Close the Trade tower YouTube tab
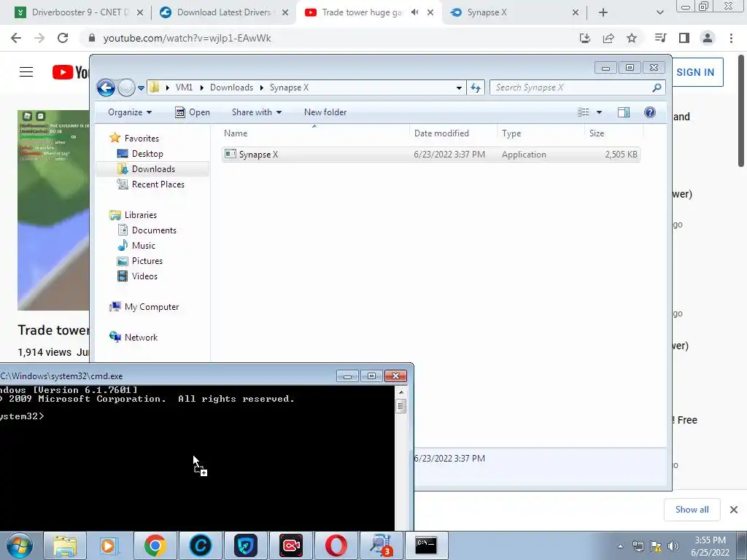 430,12
